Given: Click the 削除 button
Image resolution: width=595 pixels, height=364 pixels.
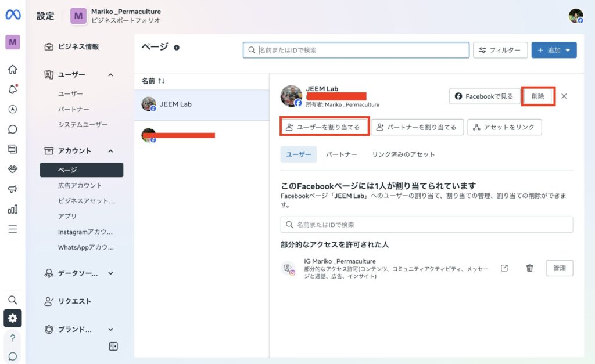Looking at the screenshot, I should pyautogui.click(x=537, y=96).
